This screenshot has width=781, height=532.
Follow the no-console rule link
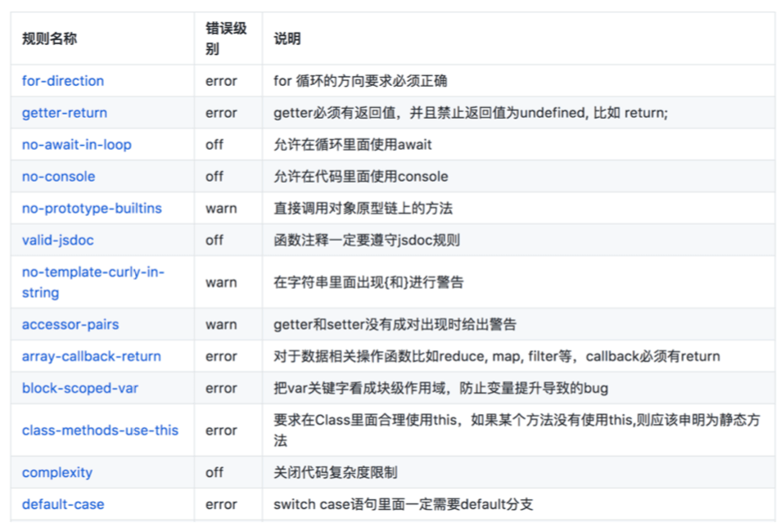coord(58,177)
